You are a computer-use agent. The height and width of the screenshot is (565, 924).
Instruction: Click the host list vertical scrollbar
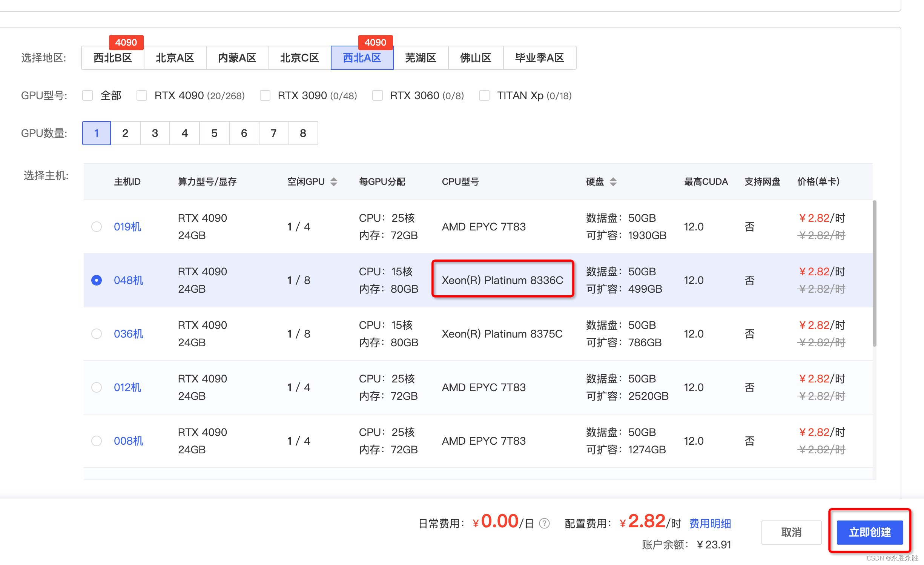874,273
